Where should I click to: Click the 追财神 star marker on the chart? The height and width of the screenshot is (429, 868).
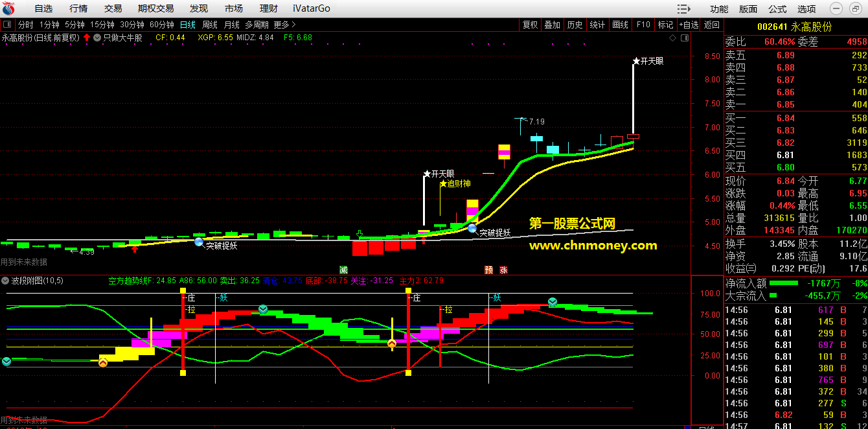444,183
